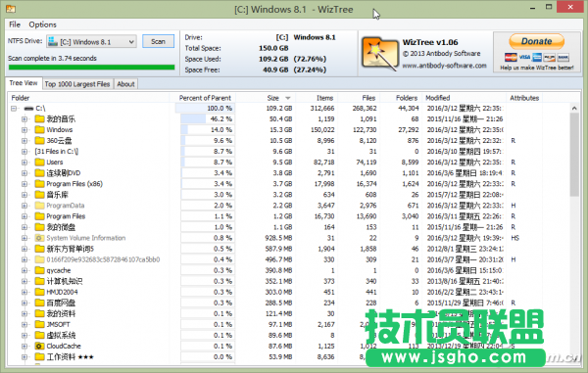This screenshot has width=588, height=373.
Task: Open the About tab
Action: pyautogui.click(x=125, y=84)
